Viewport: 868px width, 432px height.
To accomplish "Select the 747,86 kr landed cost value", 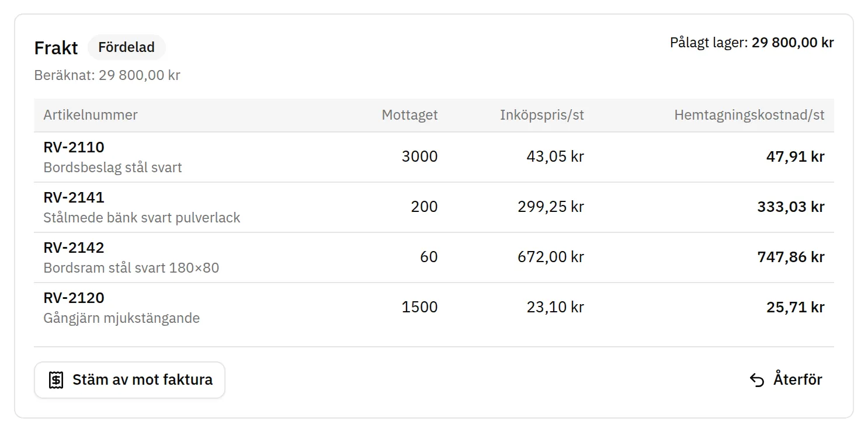I will 791,257.
